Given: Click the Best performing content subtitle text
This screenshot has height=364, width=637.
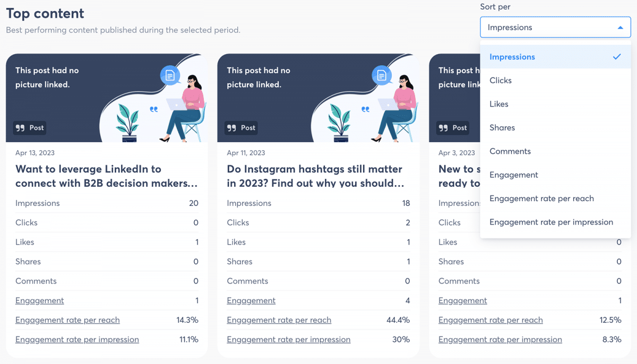Looking at the screenshot, I should coord(123,30).
